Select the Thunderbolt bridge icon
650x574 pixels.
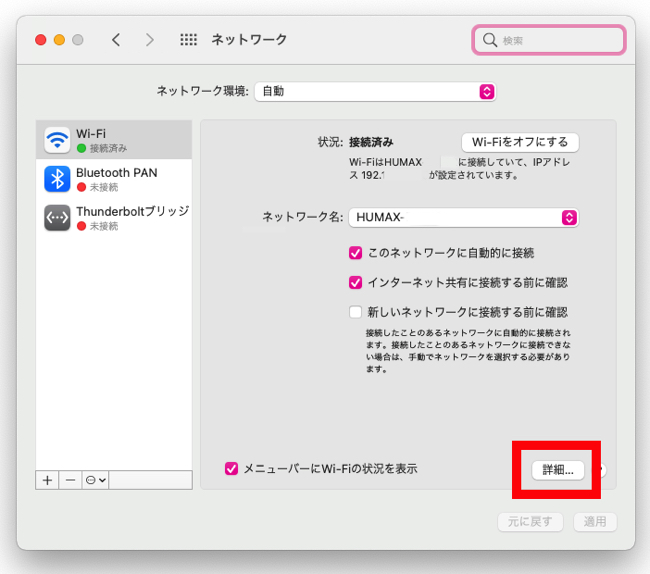(x=57, y=218)
